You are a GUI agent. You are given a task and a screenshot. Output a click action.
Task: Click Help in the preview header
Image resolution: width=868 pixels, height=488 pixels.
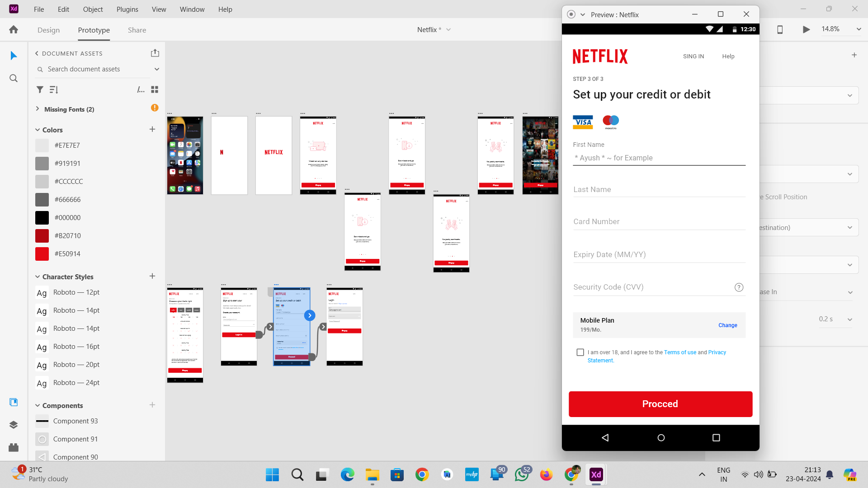tap(728, 56)
